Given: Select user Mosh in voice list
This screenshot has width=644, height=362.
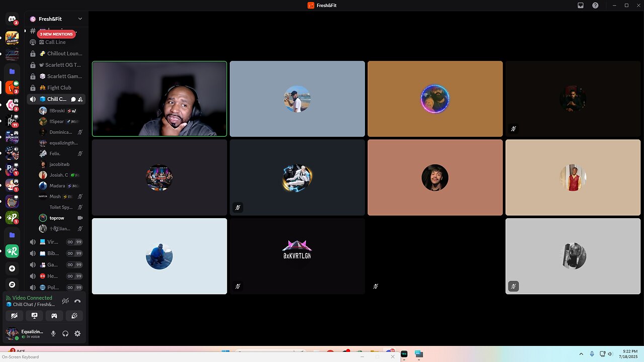Looking at the screenshot, I should 61,197.
